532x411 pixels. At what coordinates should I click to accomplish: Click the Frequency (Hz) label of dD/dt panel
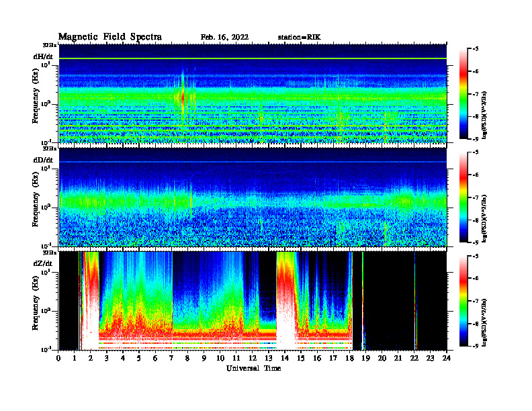pyautogui.click(x=36, y=198)
